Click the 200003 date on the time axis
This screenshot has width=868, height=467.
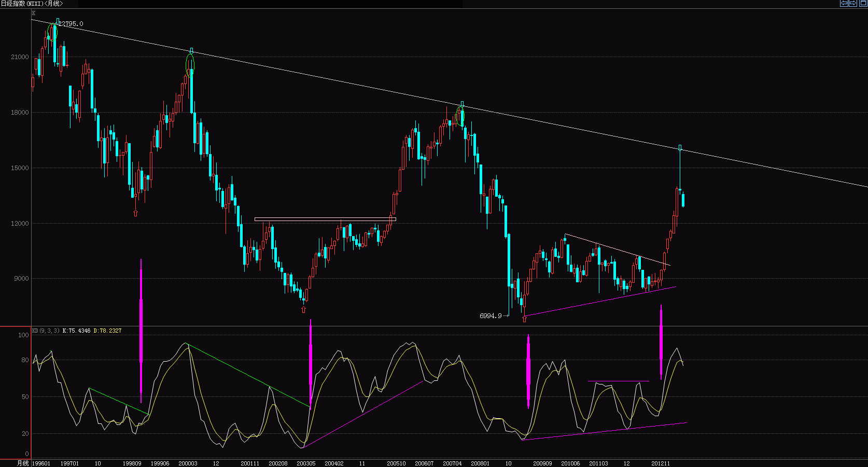pyautogui.click(x=188, y=463)
